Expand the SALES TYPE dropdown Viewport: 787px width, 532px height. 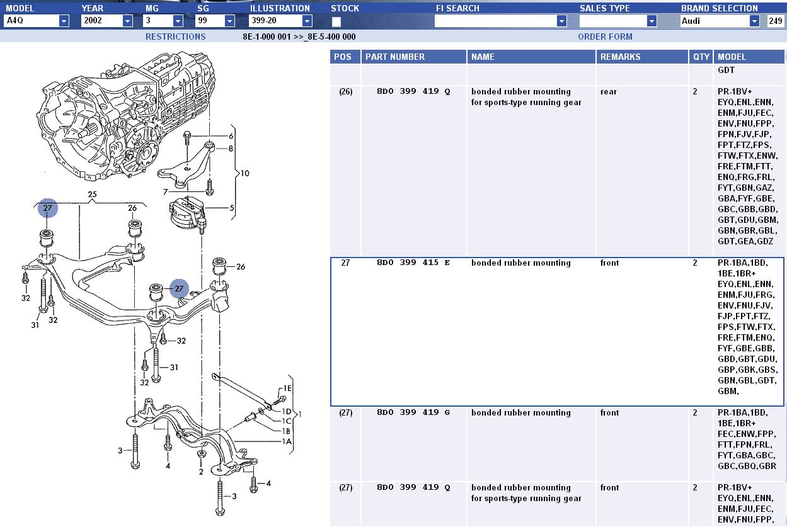pos(652,21)
